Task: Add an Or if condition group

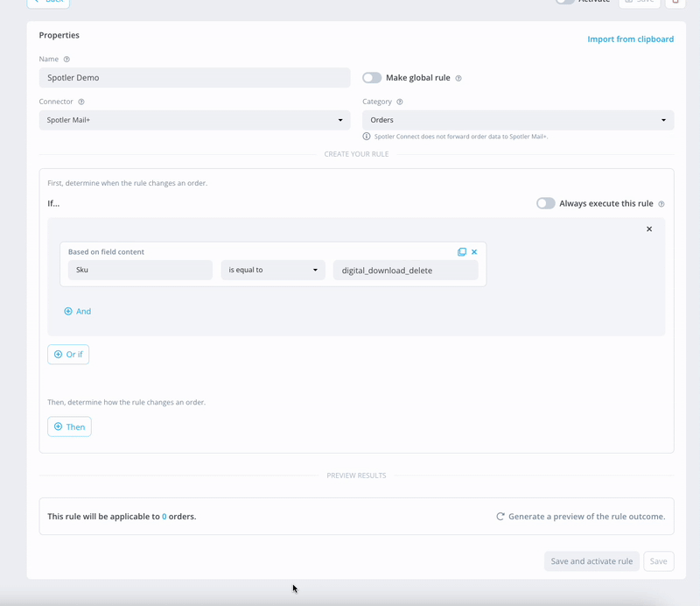Action: [x=68, y=355]
